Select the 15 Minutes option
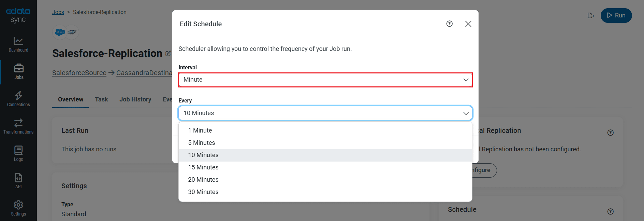Screen dimensions: 644x221 pyautogui.click(x=203, y=167)
